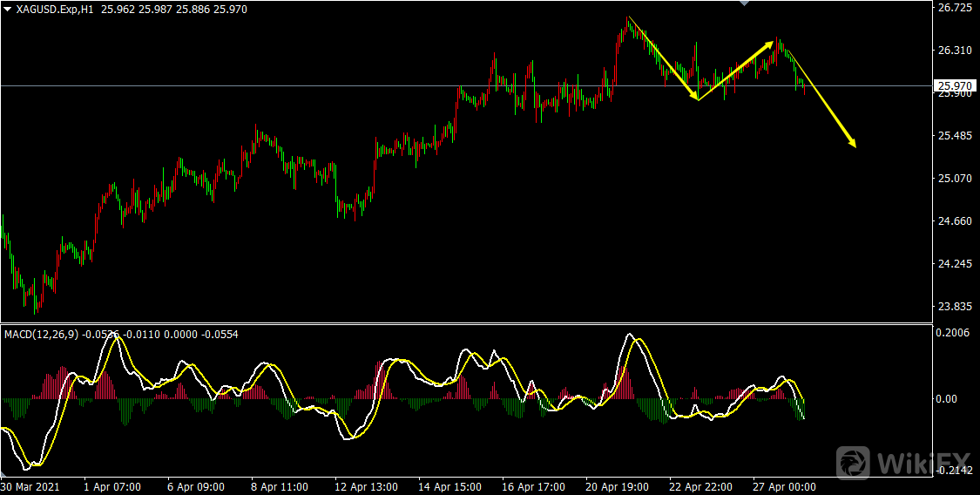Image resolution: width=980 pixels, height=495 pixels.
Task: Click the 23.835 price axis label
Action: pos(954,307)
